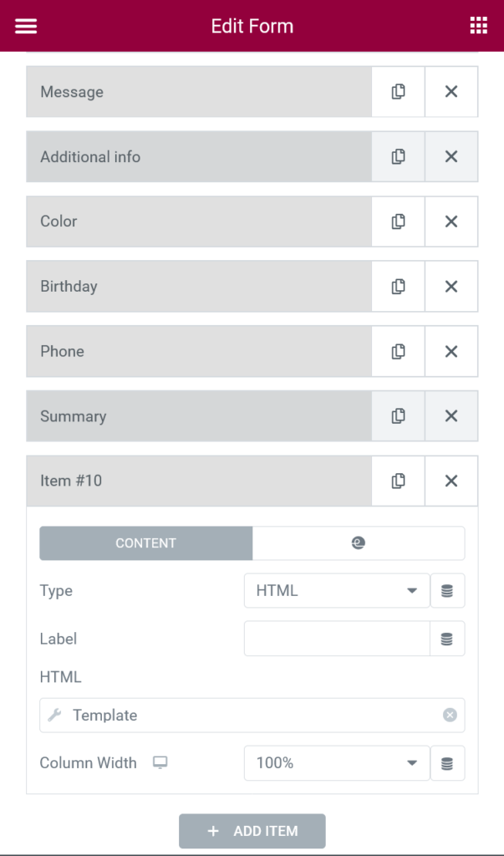Open the Elementor logo tab
Screen dimensions: 504x856
359,543
